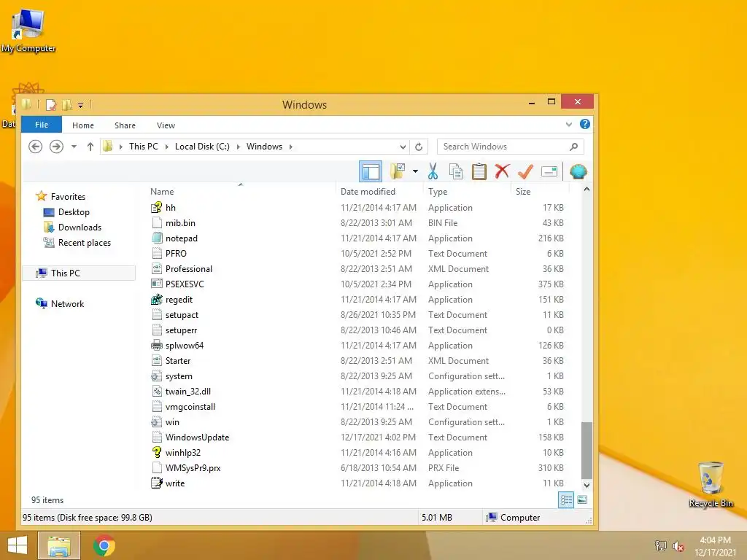The height and width of the screenshot is (560, 747).
Task: Click the New folder icon in title bar
Action: click(66, 105)
